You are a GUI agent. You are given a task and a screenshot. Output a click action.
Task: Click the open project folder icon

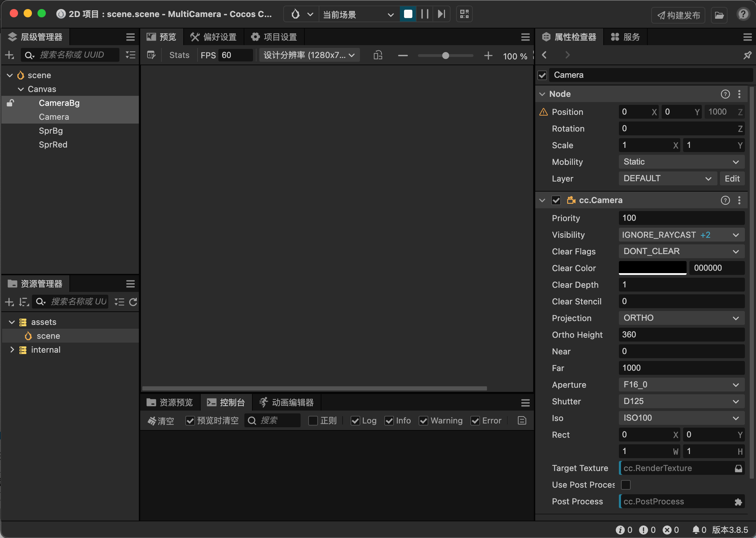[719, 15]
